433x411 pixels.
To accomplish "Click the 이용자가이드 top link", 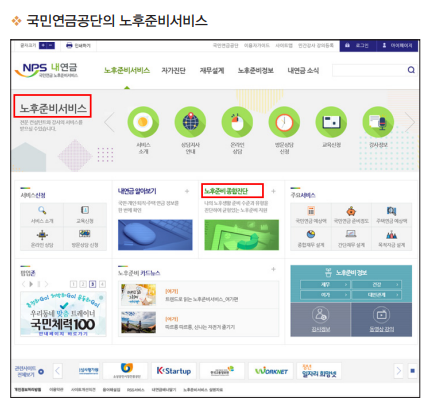I will (x=257, y=45).
